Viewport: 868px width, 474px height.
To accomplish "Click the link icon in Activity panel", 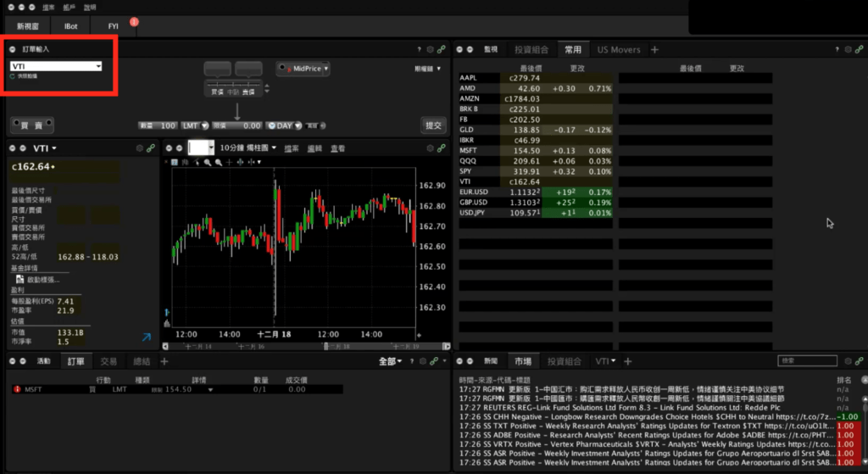I will (434, 361).
